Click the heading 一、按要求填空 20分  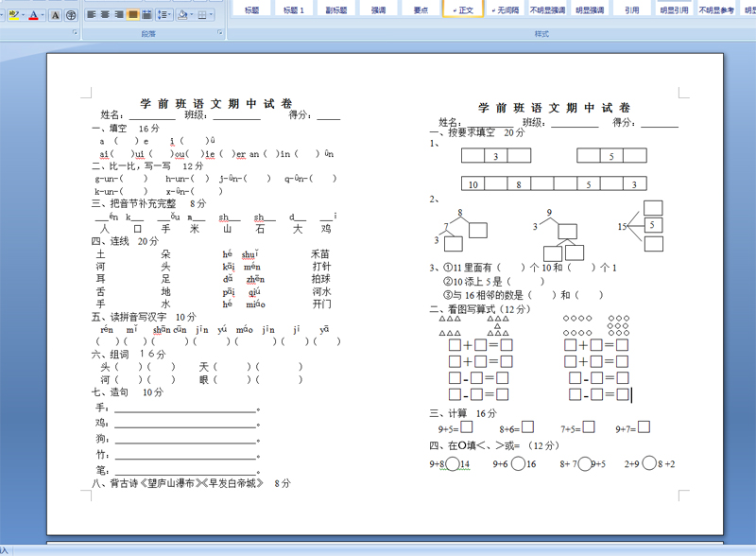coord(477,132)
